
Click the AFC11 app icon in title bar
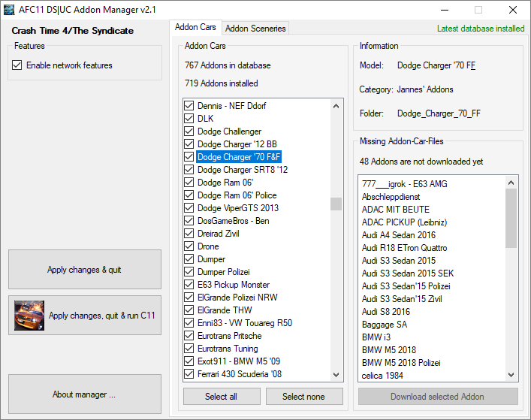tap(9, 10)
